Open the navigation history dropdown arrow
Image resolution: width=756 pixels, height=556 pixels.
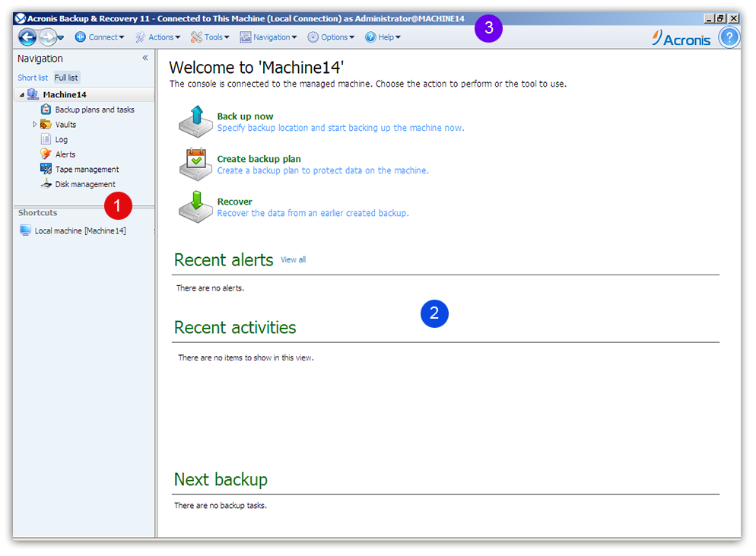[x=61, y=37]
